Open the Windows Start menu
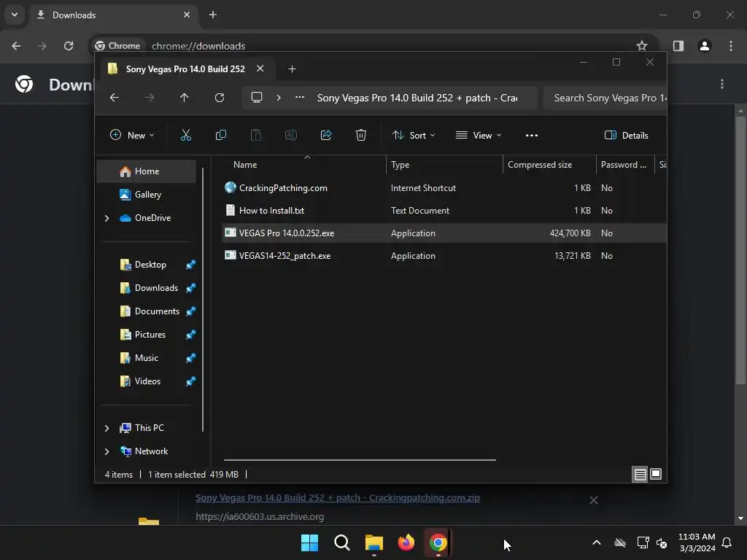The image size is (747, 560). point(309,542)
